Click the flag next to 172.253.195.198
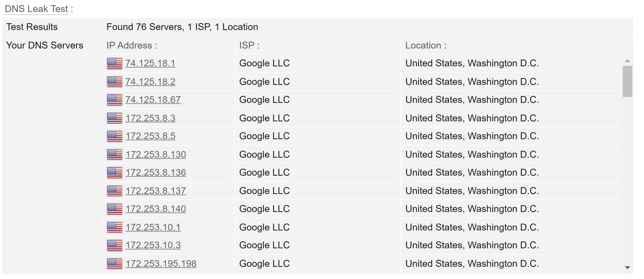This screenshot has height=279, width=644. 114,264
